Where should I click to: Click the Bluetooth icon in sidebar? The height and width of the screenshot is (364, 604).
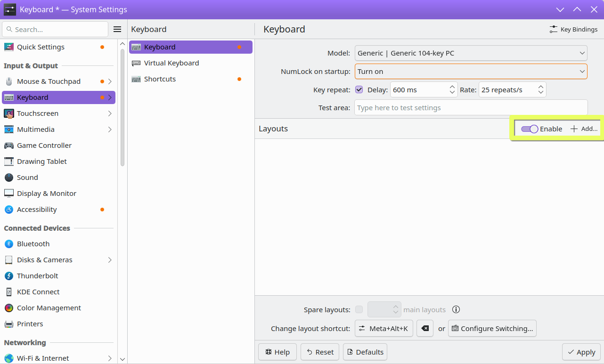tap(9, 244)
